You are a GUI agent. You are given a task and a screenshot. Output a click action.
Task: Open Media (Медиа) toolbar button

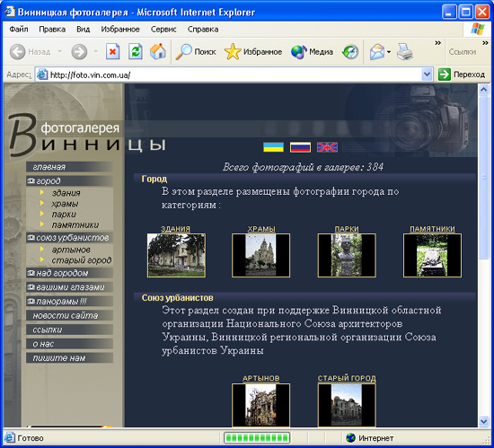312,52
